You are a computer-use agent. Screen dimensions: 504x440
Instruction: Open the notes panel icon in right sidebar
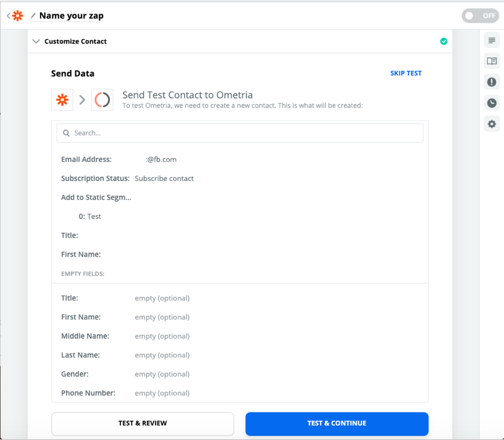pos(491,40)
